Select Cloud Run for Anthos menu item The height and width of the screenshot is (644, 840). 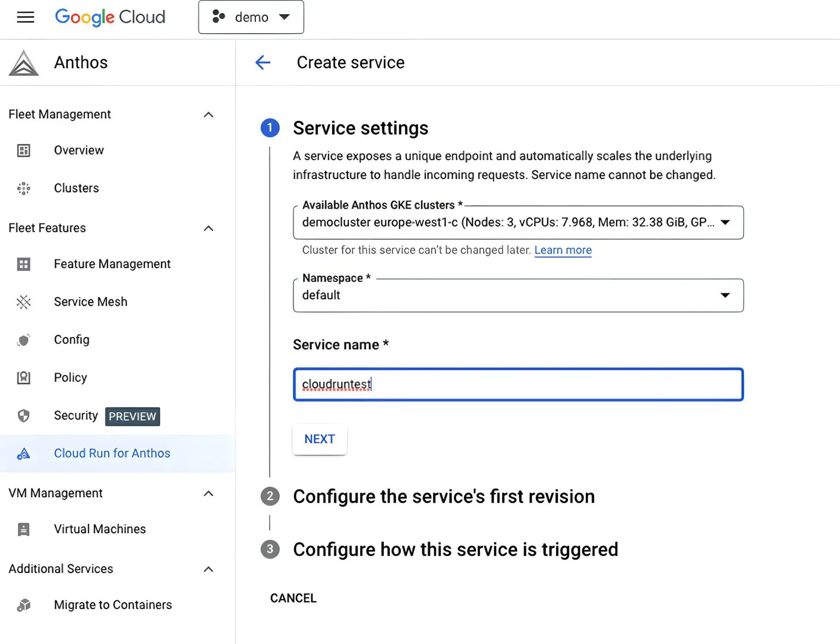pos(112,453)
